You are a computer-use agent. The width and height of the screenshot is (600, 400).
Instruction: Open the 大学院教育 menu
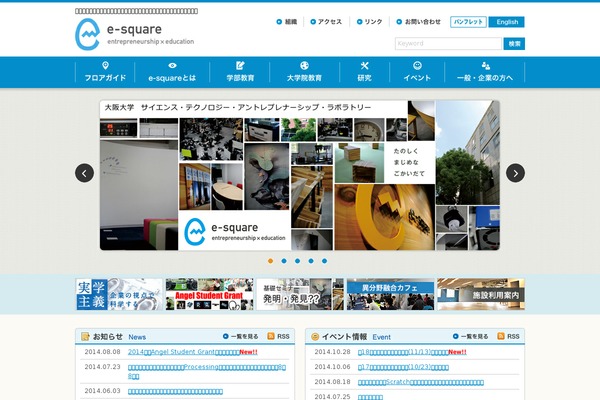304,72
